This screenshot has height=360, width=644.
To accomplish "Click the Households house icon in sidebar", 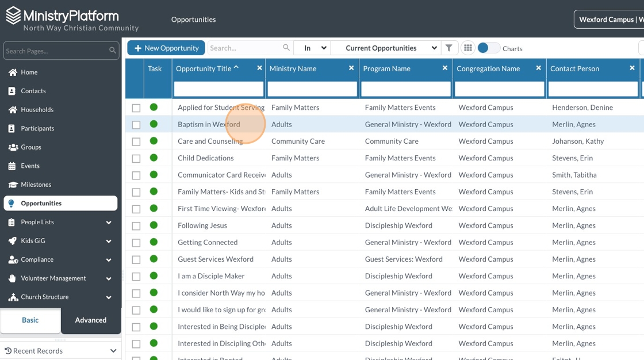I will [x=12, y=110].
